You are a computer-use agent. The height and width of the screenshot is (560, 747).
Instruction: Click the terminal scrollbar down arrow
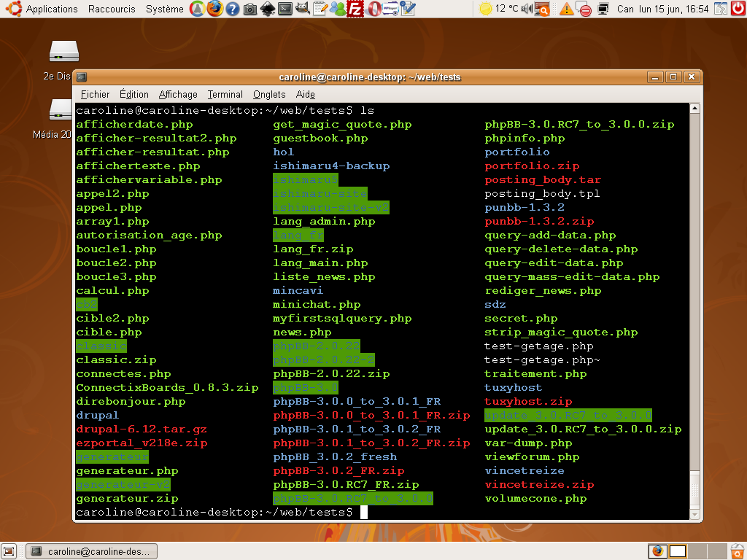point(694,514)
